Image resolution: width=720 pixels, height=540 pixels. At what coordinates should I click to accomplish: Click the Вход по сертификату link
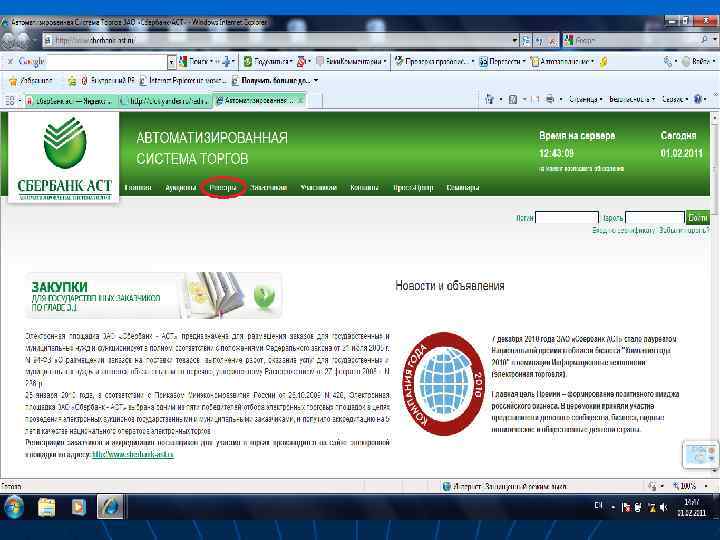click(623, 230)
